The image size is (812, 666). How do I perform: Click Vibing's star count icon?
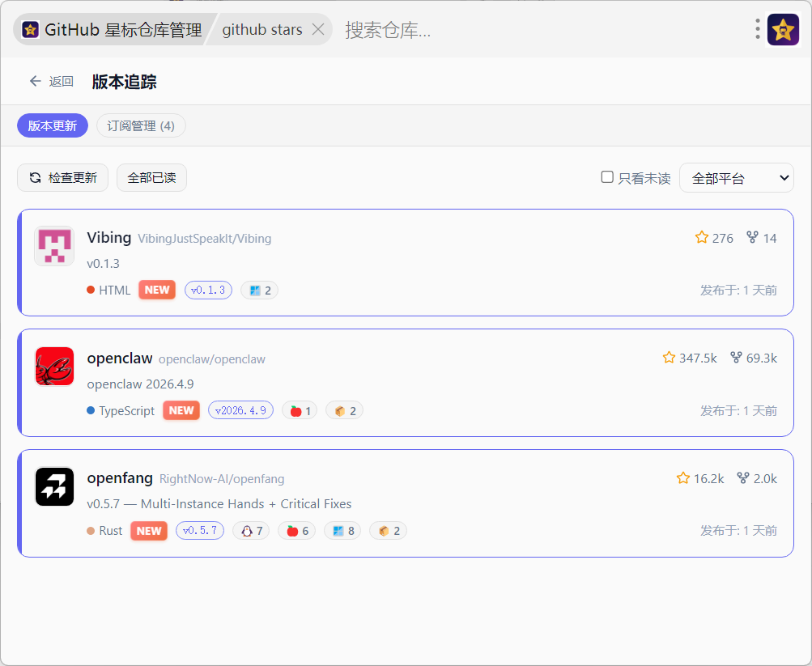pyautogui.click(x=702, y=237)
